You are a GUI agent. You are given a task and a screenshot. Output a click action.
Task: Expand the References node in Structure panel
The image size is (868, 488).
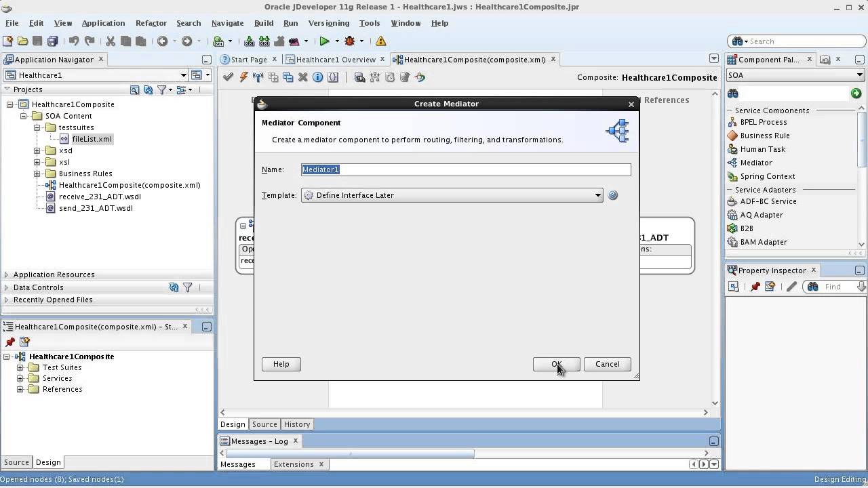tap(20, 389)
